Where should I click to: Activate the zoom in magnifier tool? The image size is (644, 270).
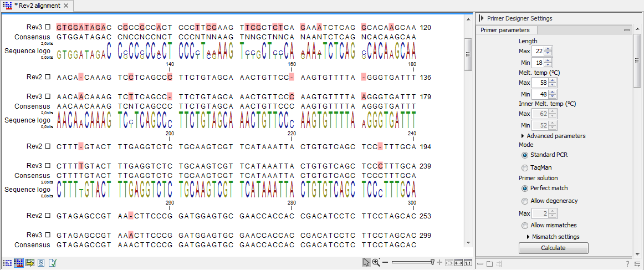[376, 263]
